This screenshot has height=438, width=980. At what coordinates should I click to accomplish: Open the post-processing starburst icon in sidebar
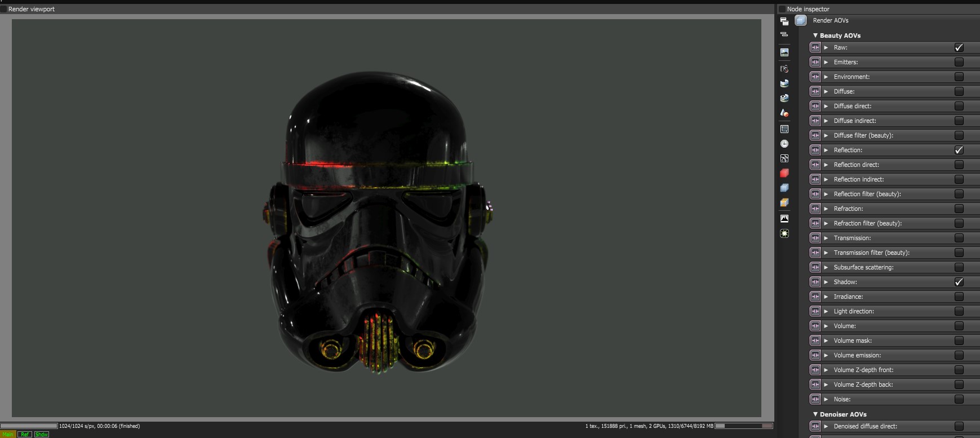coord(784,233)
